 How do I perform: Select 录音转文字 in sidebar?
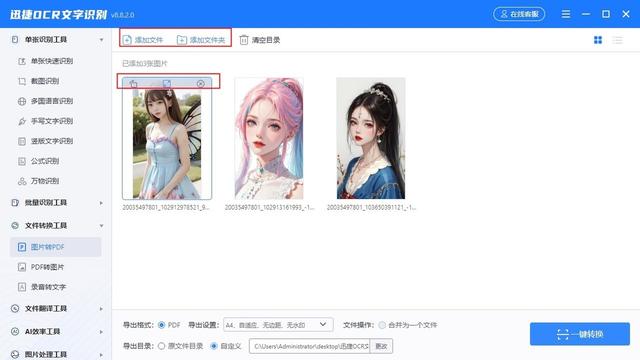click(x=48, y=287)
